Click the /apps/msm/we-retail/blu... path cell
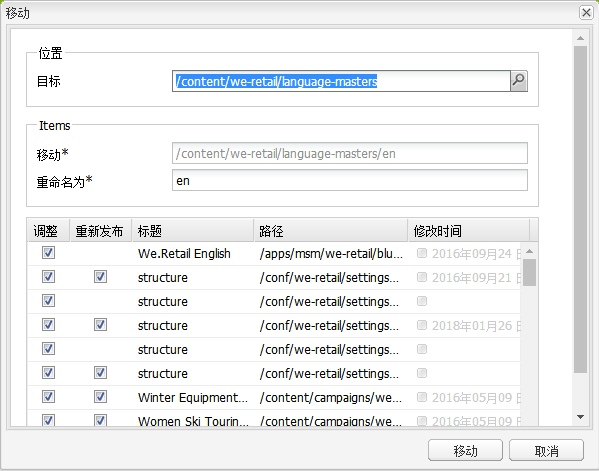The height and width of the screenshot is (471, 599). click(x=331, y=254)
